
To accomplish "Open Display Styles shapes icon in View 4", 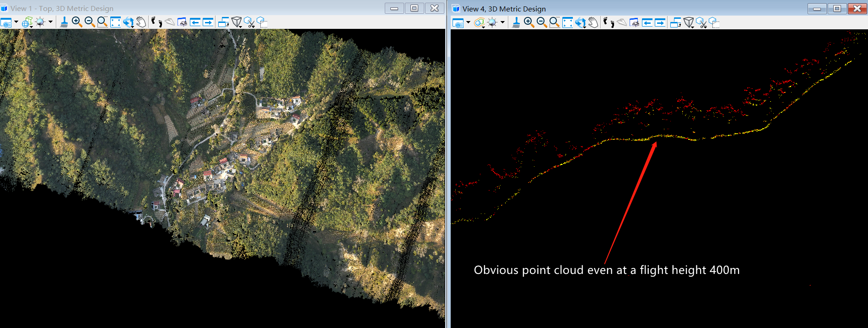I will [479, 22].
